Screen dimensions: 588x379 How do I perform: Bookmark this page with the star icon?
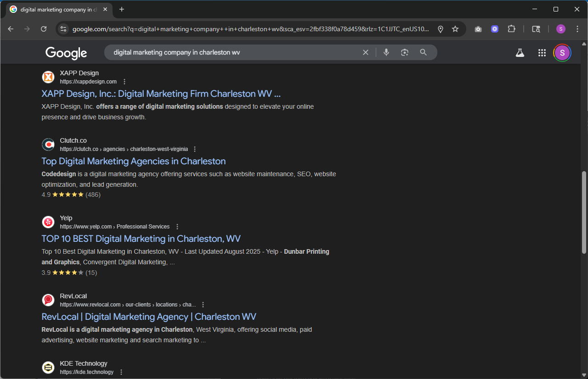(455, 29)
